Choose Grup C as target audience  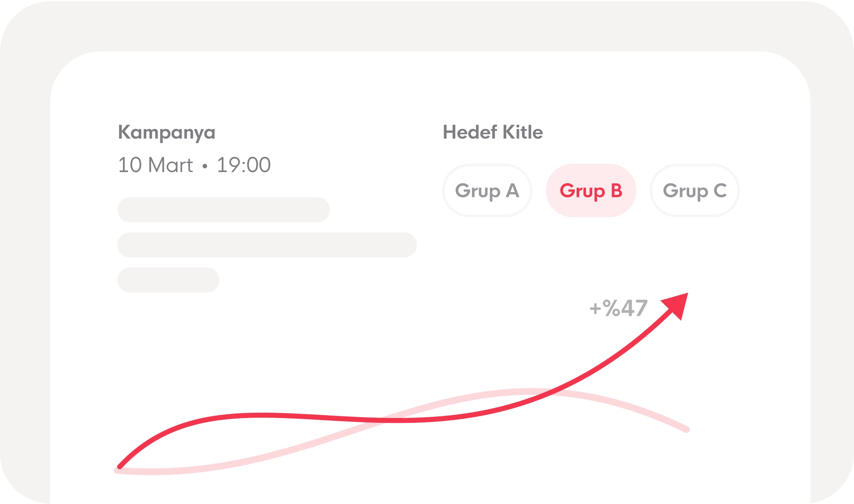694,191
